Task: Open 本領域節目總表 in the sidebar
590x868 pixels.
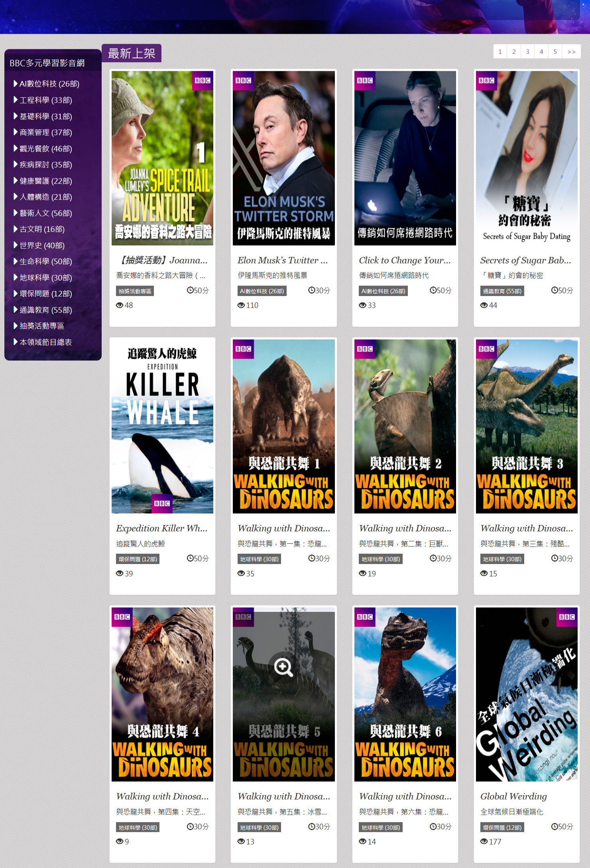Action: point(45,342)
